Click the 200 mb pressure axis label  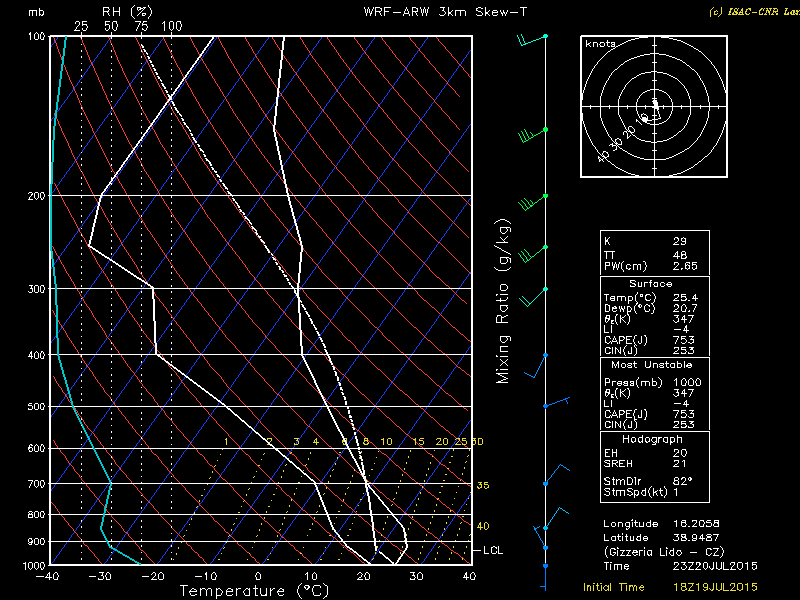[36, 196]
